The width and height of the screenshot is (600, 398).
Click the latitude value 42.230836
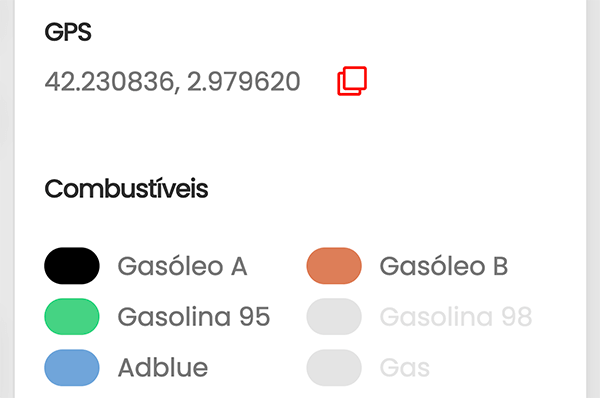[x=109, y=82]
